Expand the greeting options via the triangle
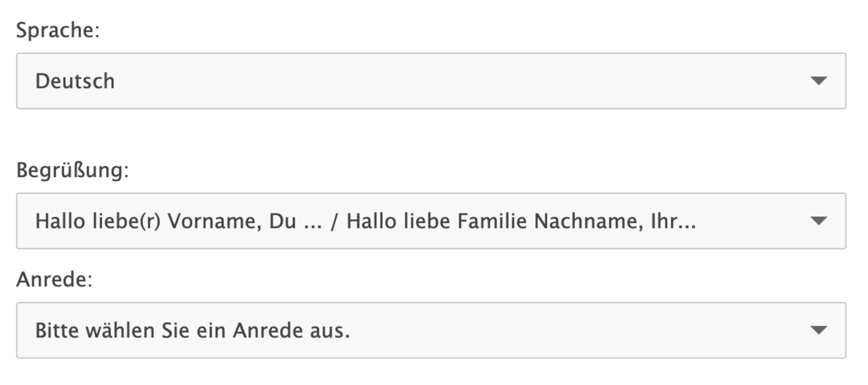868x385 pixels. (x=818, y=221)
